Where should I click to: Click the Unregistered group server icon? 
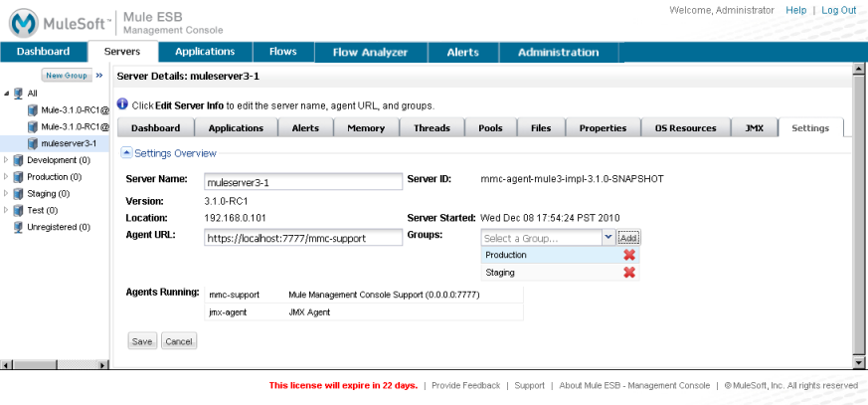point(18,227)
